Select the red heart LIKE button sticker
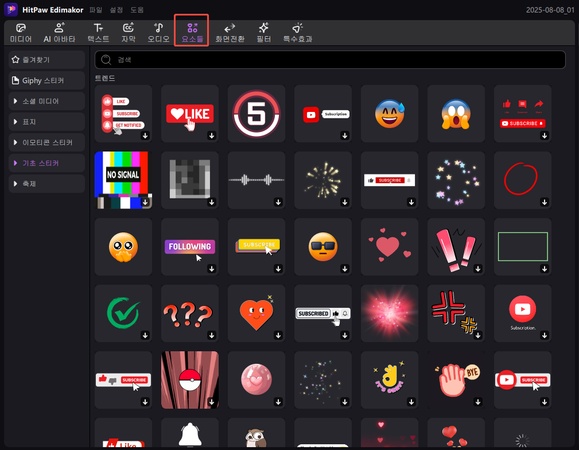 pos(190,114)
